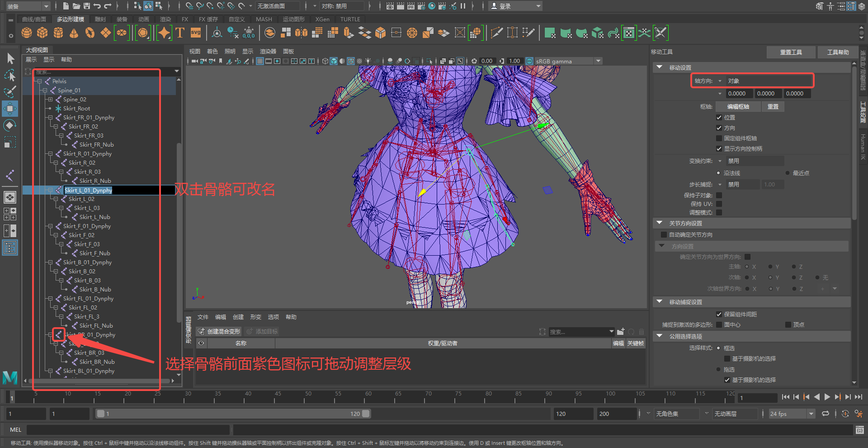The height and width of the screenshot is (448, 868).
Task: Open the UV Editor from the shelf
Action: [x=629, y=33]
